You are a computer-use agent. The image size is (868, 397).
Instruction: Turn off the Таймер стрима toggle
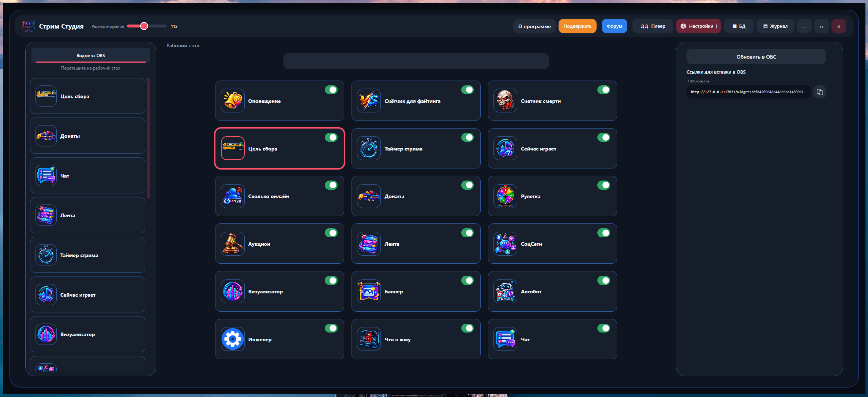(x=467, y=137)
